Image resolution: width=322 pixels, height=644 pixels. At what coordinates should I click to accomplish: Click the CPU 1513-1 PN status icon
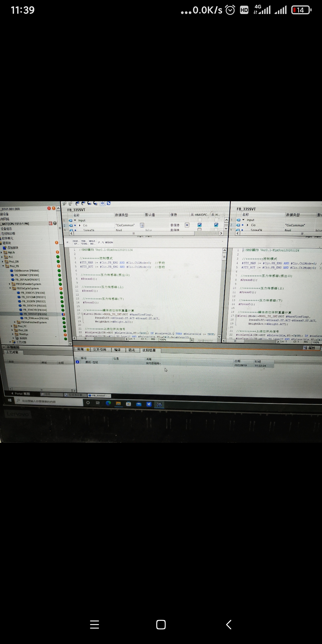coord(50,223)
